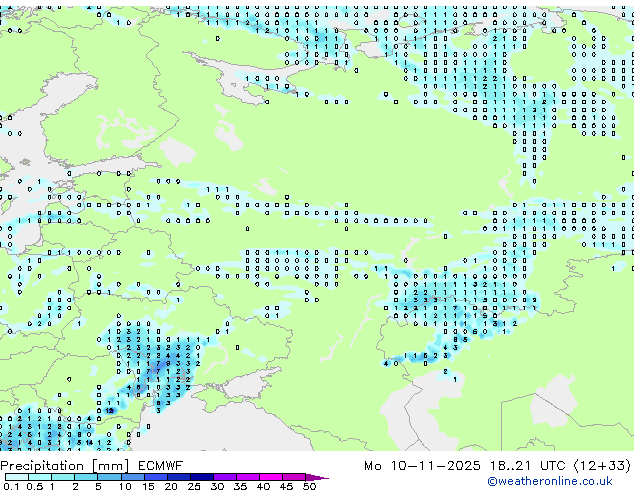Click the over-50 arrow tip of legend
The height and width of the screenshot is (490, 634).
pos(317,478)
